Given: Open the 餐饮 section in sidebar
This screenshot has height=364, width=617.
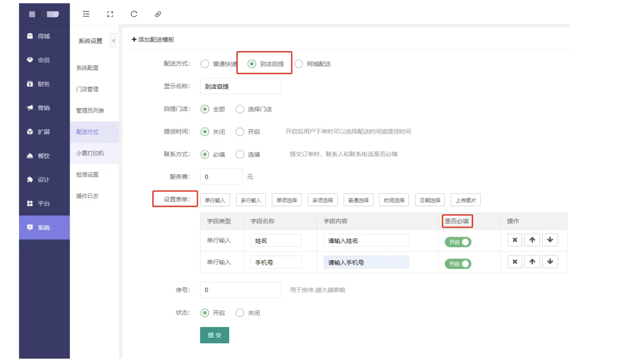Looking at the screenshot, I should [44, 156].
